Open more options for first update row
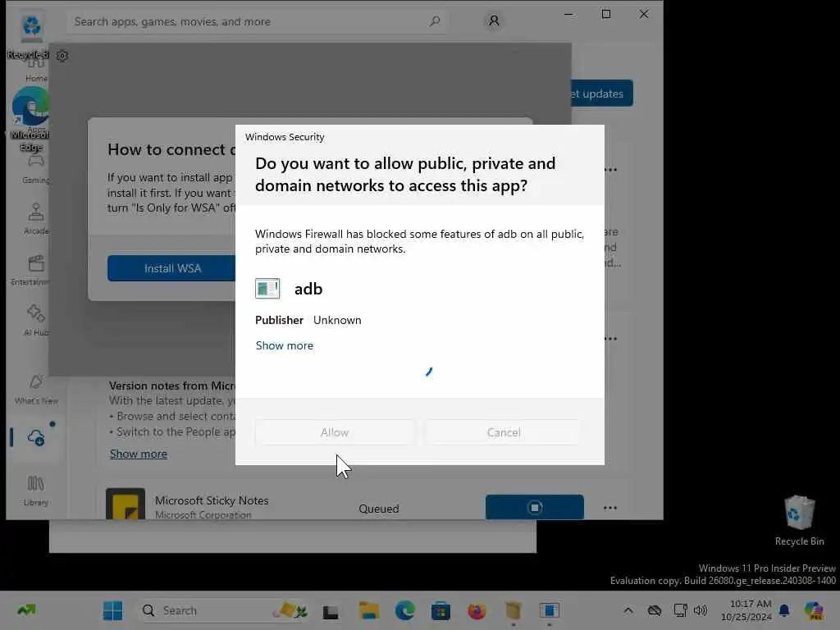 pyautogui.click(x=610, y=169)
